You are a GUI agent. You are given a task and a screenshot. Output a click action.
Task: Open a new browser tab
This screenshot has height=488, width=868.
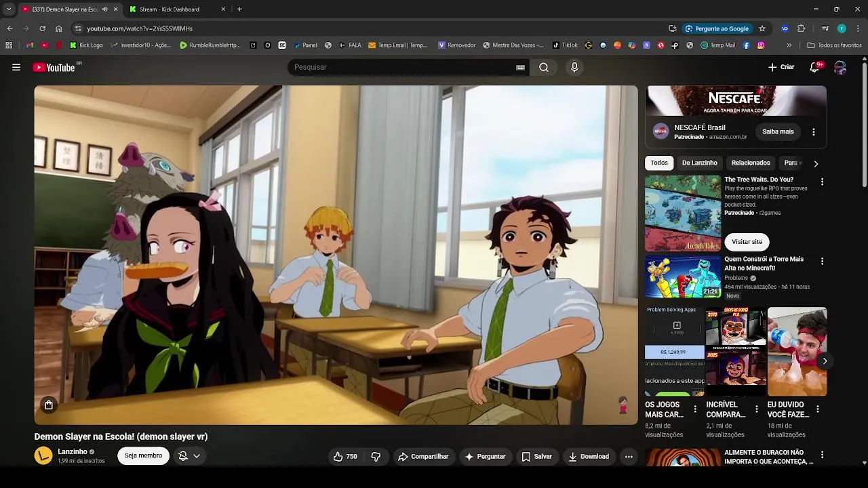[x=239, y=9]
